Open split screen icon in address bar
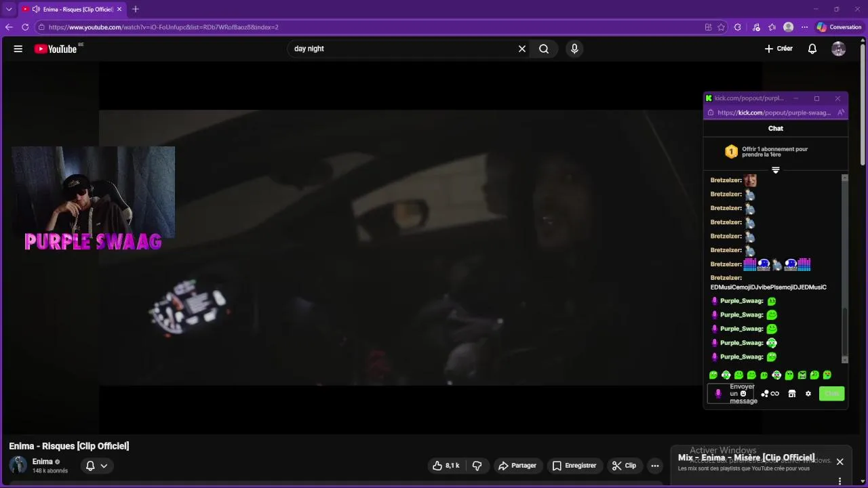 coord(708,27)
